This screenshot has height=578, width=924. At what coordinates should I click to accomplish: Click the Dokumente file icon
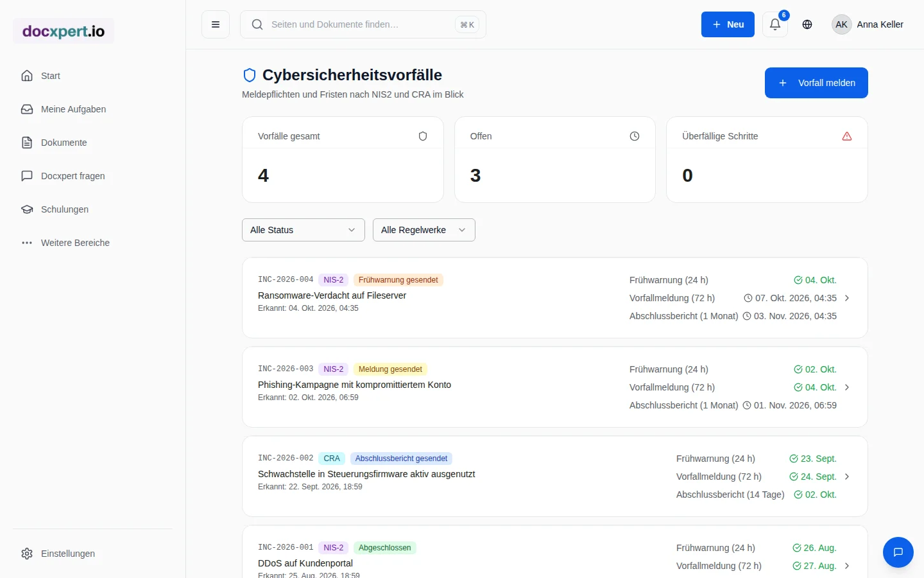coord(27,143)
